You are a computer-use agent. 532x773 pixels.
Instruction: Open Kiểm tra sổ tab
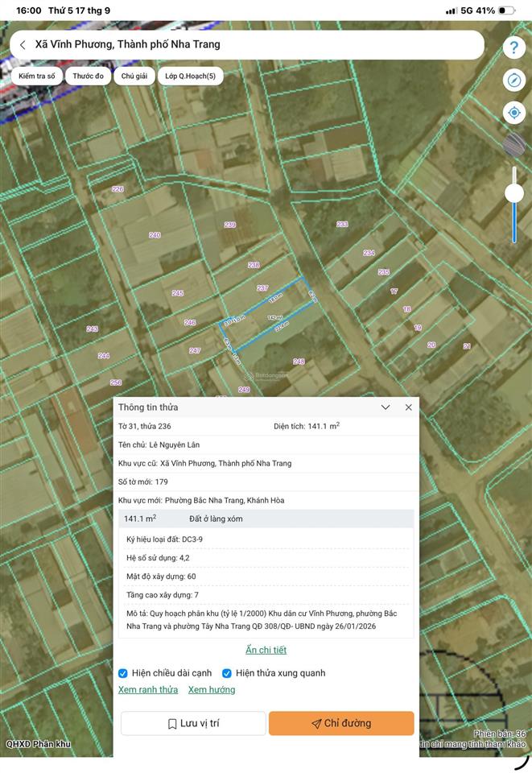pyautogui.click(x=37, y=76)
